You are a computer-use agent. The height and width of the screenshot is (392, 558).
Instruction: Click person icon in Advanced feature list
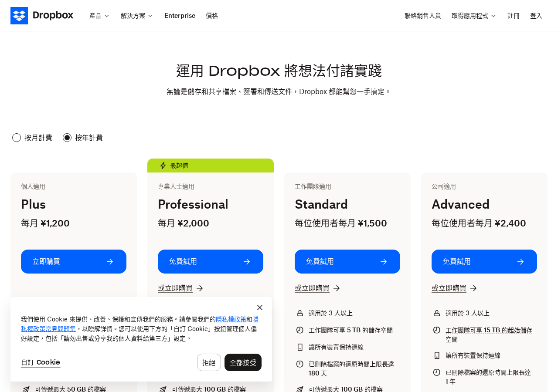(x=437, y=313)
